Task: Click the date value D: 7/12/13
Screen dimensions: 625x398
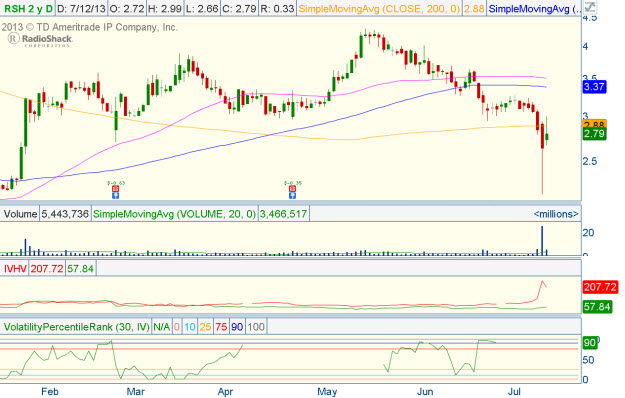Action: pyautogui.click(x=81, y=8)
